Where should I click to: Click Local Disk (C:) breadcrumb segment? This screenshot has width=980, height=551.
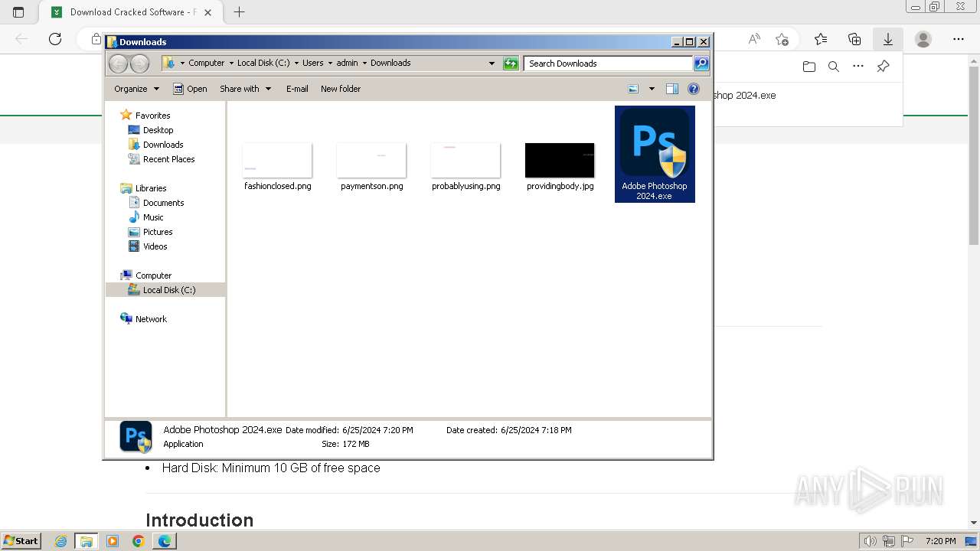click(263, 63)
